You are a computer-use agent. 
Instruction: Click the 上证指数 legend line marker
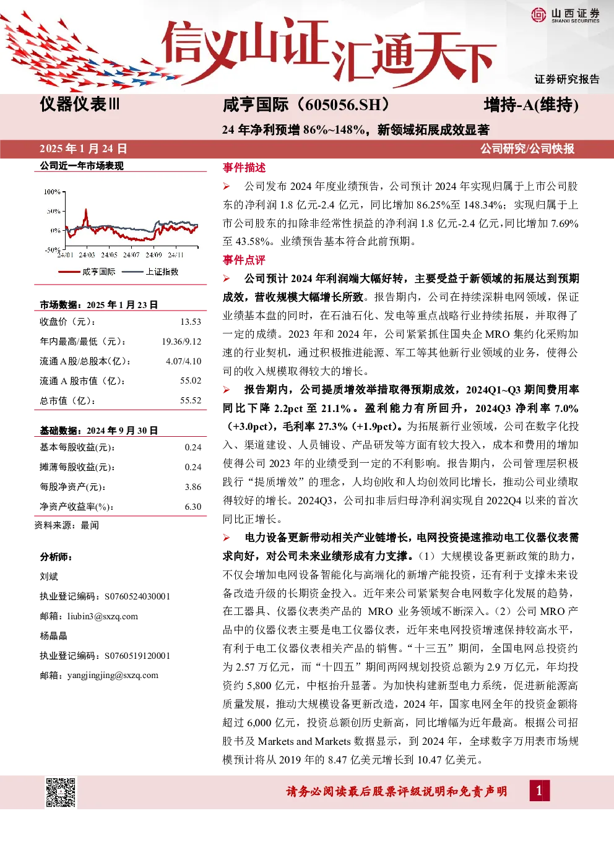(x=133, y=272)
